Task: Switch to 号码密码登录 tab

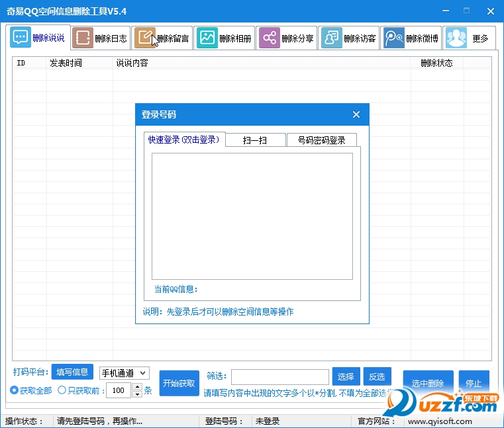Action: [x=322, y=140]
